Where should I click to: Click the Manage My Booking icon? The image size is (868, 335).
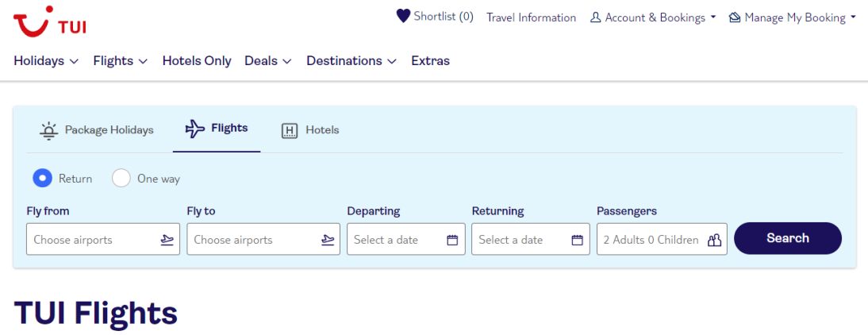(x=735, y=17)
